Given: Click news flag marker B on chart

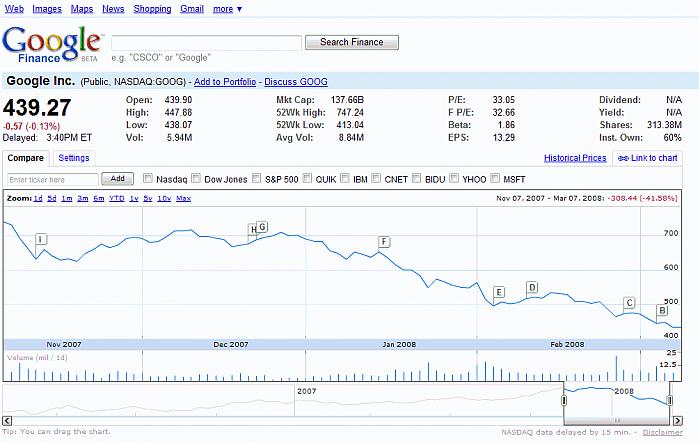Looking at the screenshot, I should coord(661,311).
